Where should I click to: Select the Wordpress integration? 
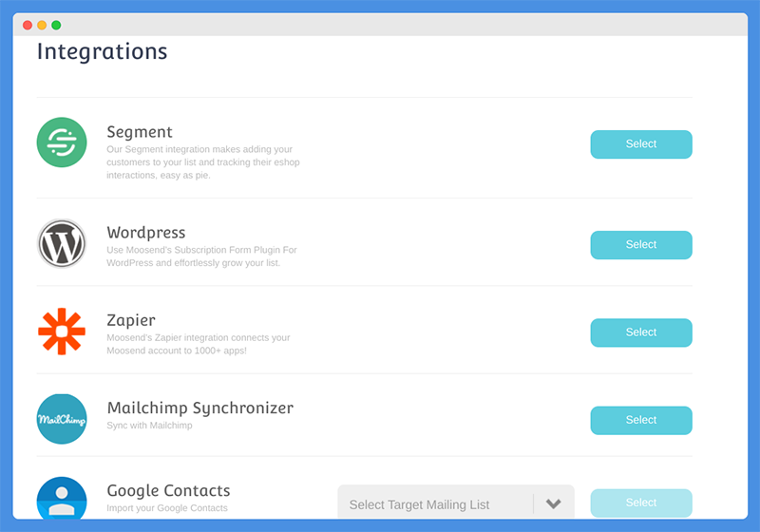640,245
